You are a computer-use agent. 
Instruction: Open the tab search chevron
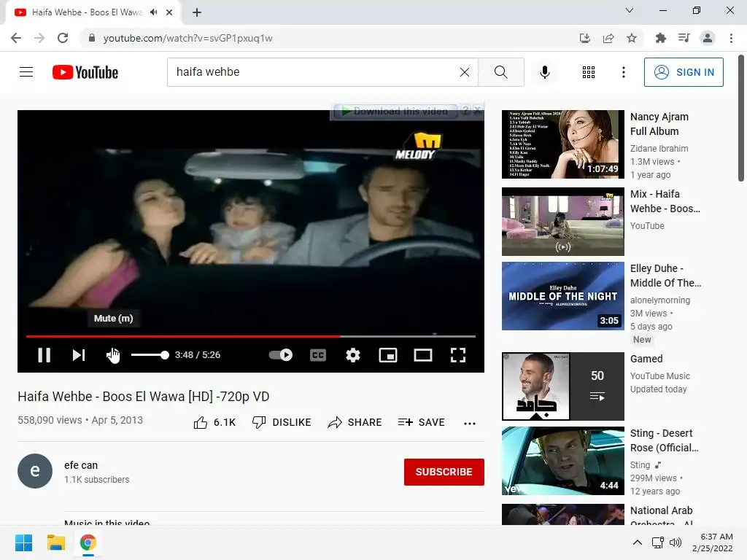(x=630, y=10)
